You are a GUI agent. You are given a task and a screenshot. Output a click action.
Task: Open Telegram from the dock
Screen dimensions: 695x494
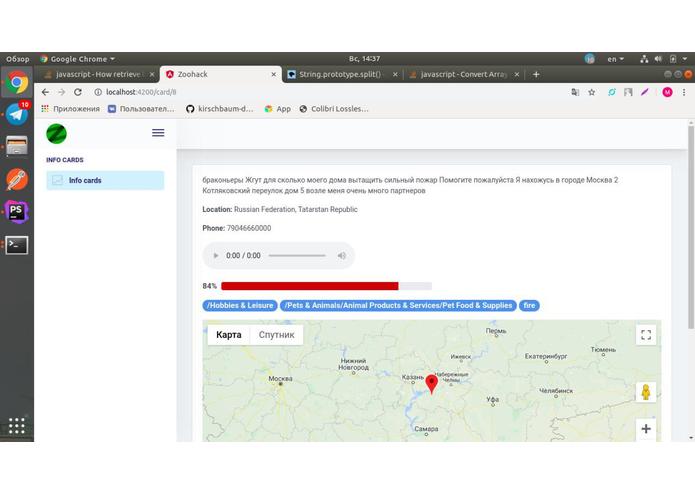[17, 114]
